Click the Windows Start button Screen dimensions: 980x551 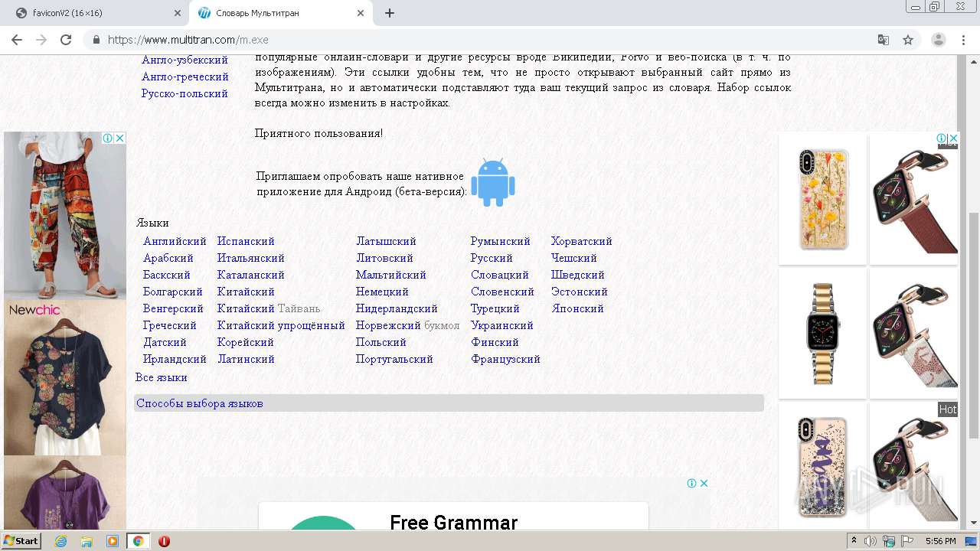(x=21, y=541)
